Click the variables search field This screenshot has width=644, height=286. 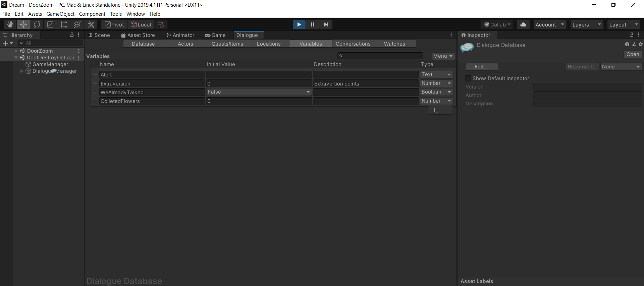pos(380,56)
